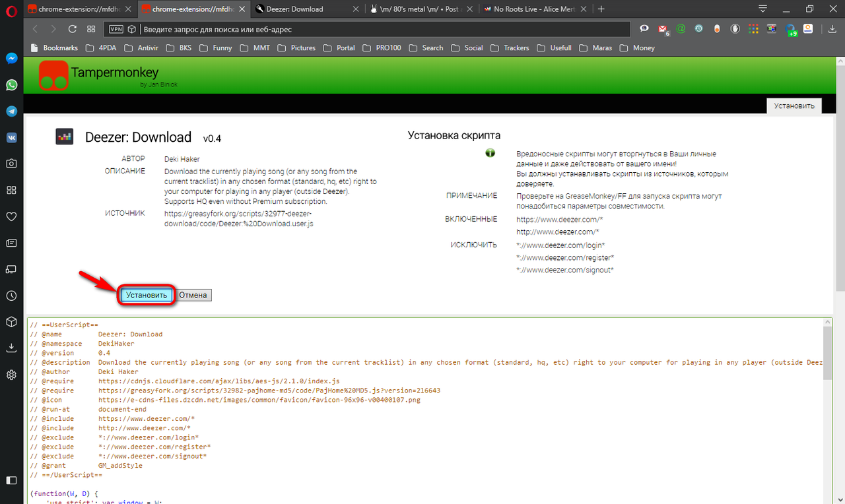
Task: Expand the MMT bookmarks folder
Action: coord(254,47)
